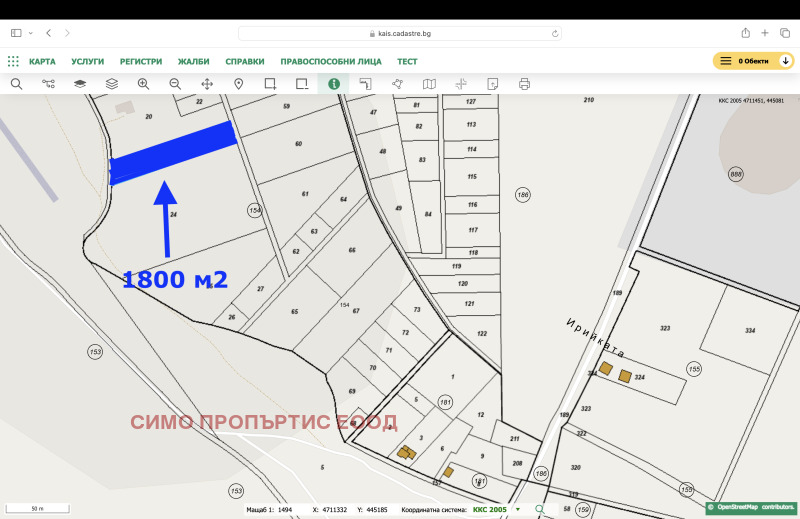Screen dimensions: 800x519
Task: Activate the green info identify tool
Action: click(x=333, y=84)
